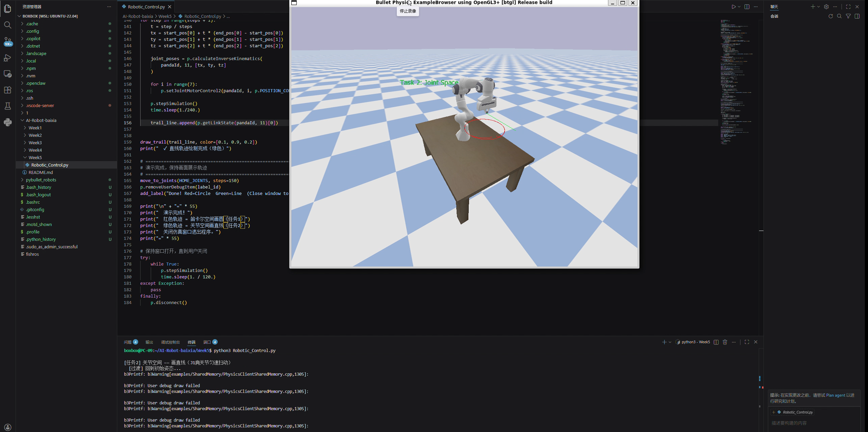Switch to the 端口 (Ports) tab
Image resolution: width=868 pixels, height=432 pixels.
pos(210,342)
